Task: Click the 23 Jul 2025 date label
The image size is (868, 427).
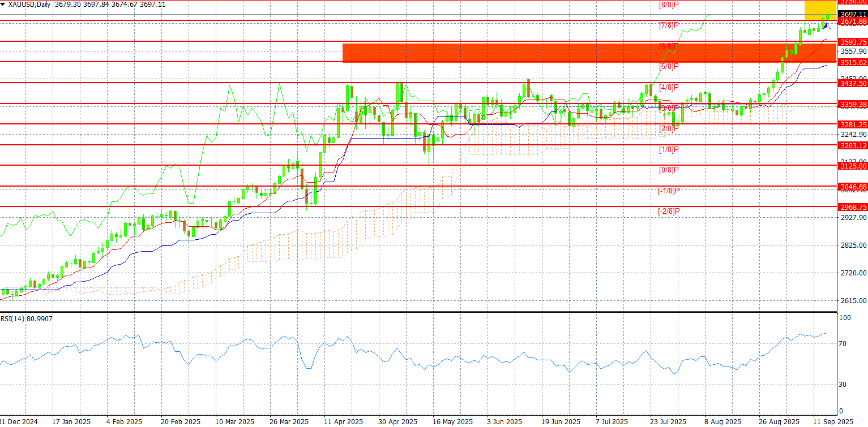Action: [x=667, y=422]
